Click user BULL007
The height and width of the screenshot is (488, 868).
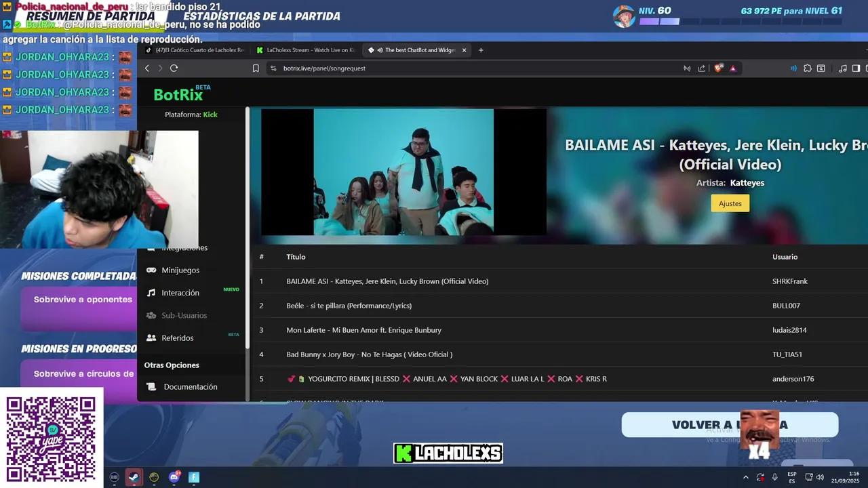pos(786,306)
